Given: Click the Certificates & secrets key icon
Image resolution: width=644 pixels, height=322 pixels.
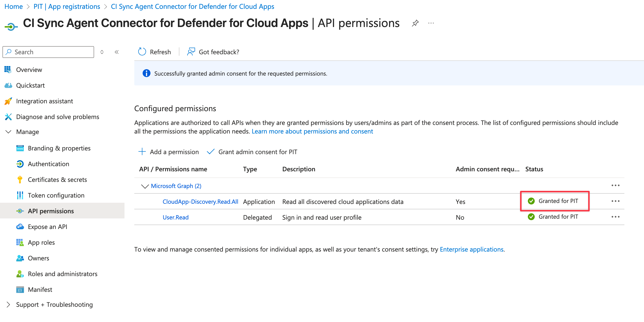Looking at the screenshot, I should click(x=20, y=180).
